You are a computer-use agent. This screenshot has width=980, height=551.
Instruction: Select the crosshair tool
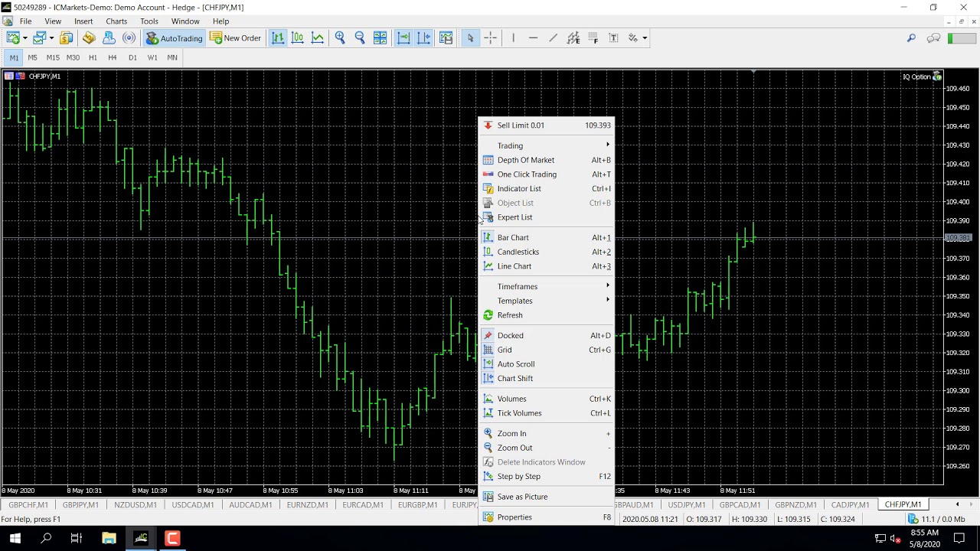coord(491,37)
